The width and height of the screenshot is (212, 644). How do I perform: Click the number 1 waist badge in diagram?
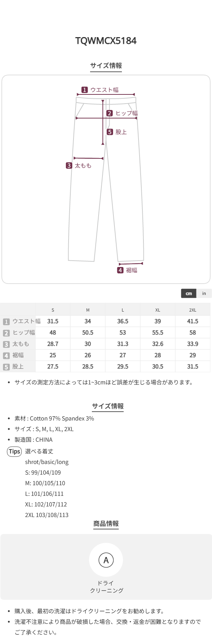coord(84,90)
